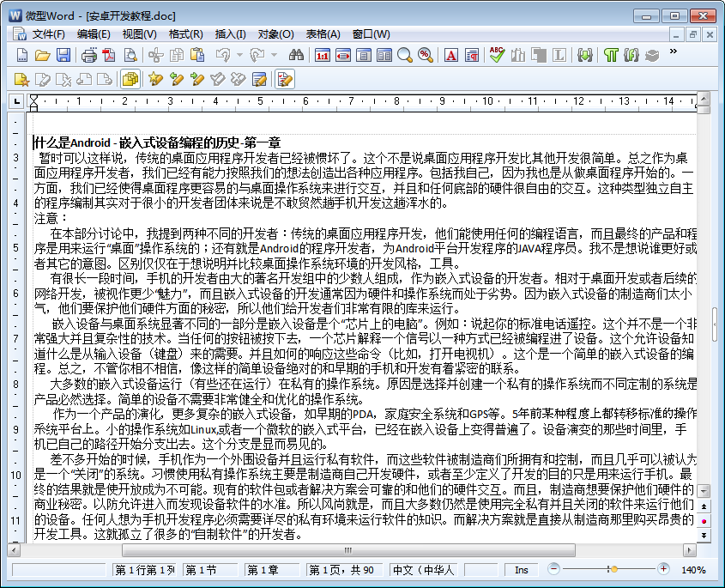Click status field 第1行第1列
Image resolution: width=725 pixels, height=588 pixels.
(145, 570)
